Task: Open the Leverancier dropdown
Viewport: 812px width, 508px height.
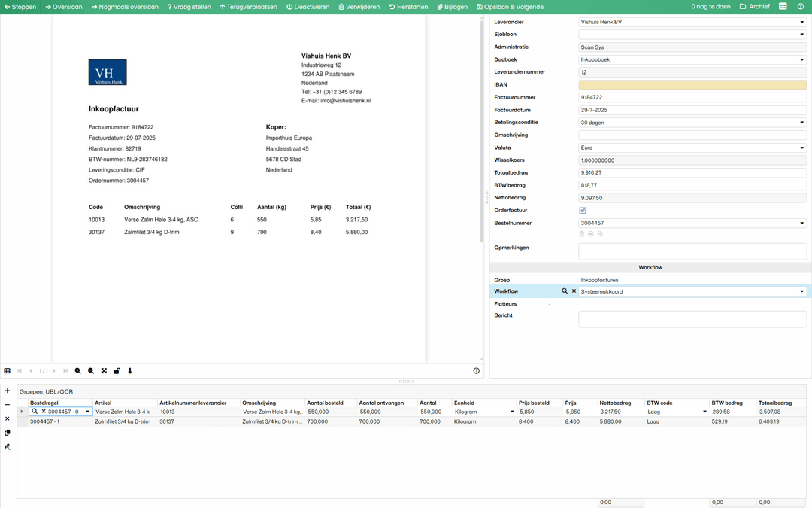Action: 801,22
